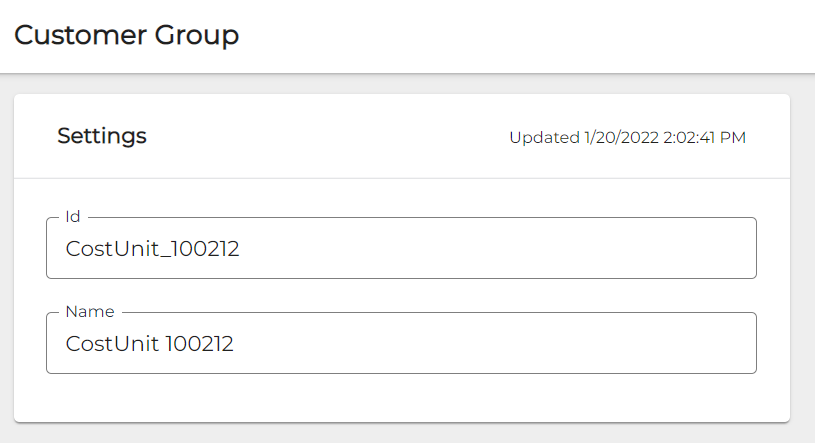Focus the Name input field
815x443 pixels.
pyautogui.click(x=400, y=344)
